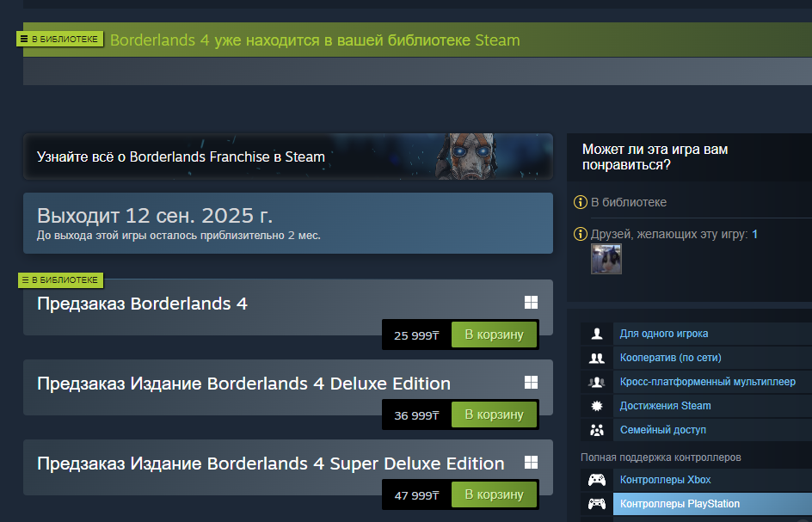Click Windows icon on Deluxe Edition preorder

tap(531, 382)
